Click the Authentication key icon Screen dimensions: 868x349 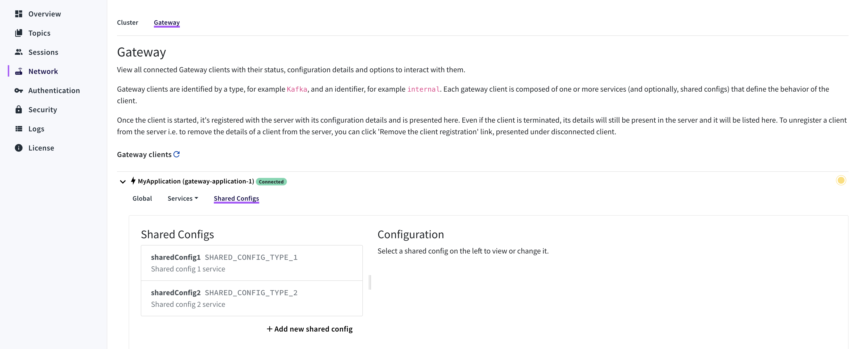pyautogui.click(x=18, y=91)
